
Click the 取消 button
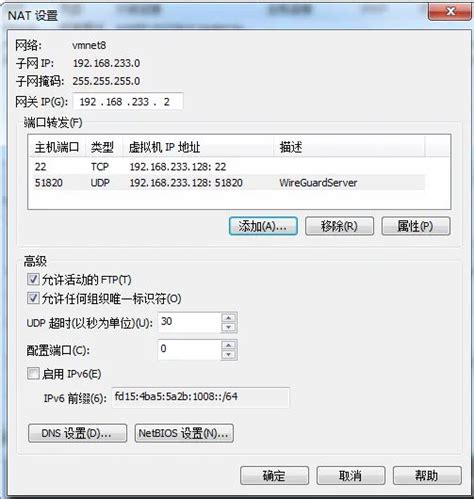pos(351,475)
